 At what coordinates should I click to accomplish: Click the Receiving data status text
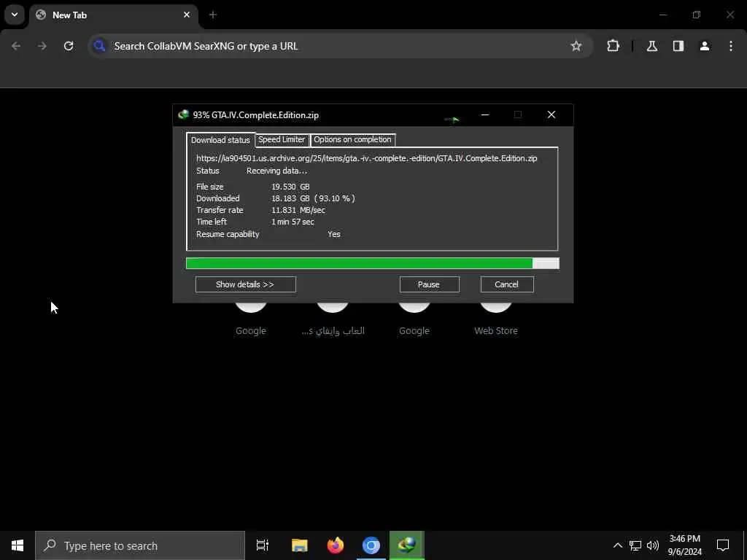pos(276,171)
